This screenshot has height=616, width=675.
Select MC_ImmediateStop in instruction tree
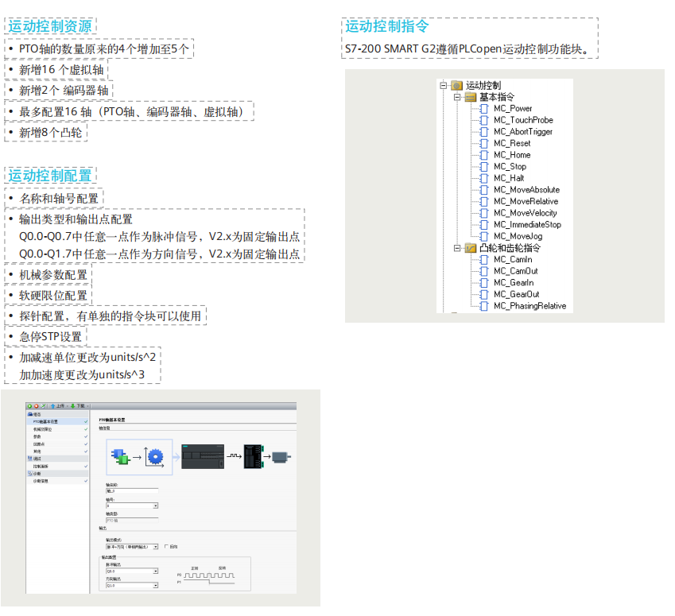(x=526, y=225)
